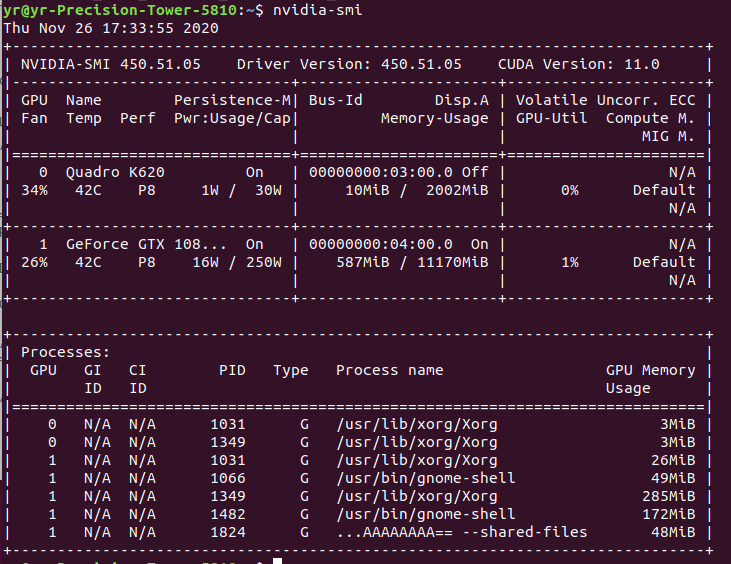Screen dimensions: 731x564
Task: Click the Volatile Uncorr. ECC header
Action: click(606, 100)
